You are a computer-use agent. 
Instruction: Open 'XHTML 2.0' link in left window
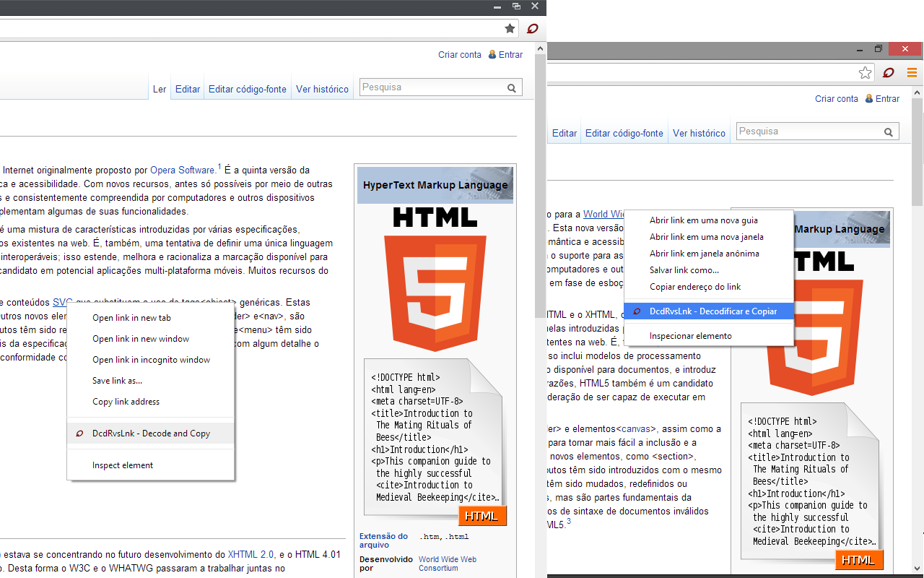point(250,555)
